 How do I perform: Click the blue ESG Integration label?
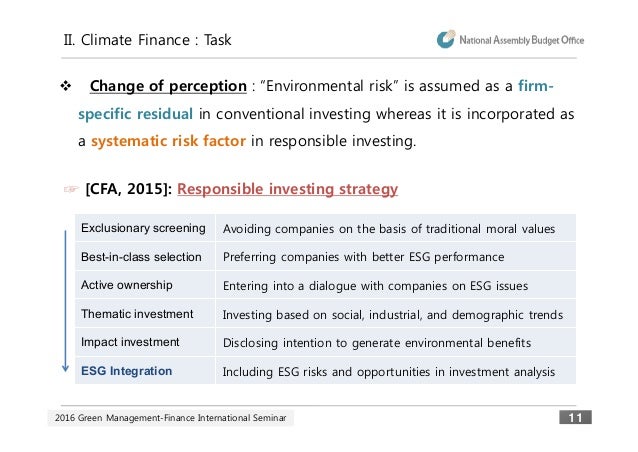point(126,371)
